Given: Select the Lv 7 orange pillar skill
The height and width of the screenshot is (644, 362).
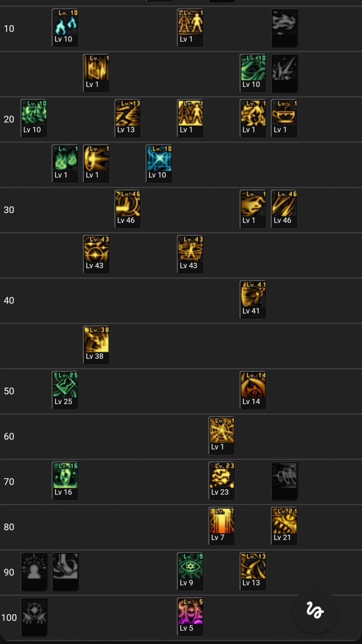Looking at the screenshot, I should point(221,526).
